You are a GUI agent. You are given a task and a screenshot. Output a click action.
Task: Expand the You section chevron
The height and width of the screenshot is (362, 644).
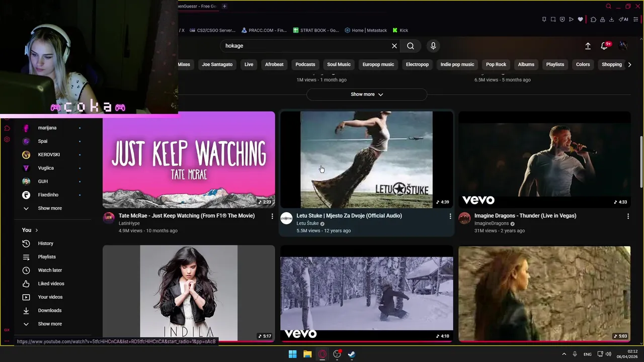click(x=36, y=230)
